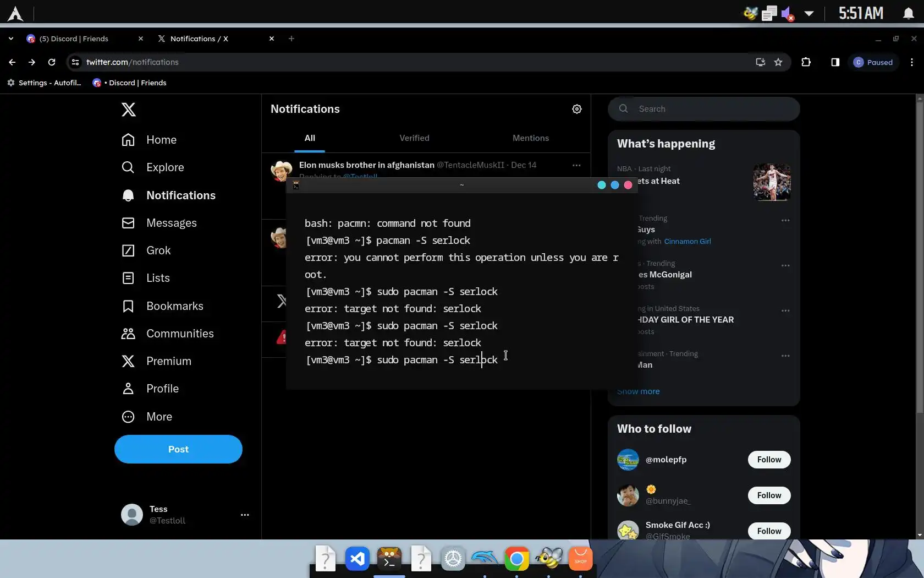The height and width of the screenshot is (578, 924).
Task: Open the Shop app in the dock
Action: [x=581, y=559]
